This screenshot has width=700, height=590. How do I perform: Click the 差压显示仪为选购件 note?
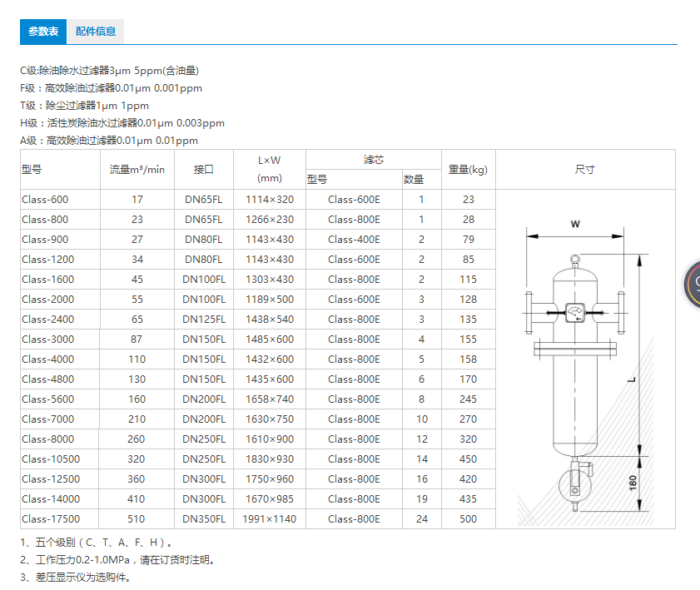76,578
